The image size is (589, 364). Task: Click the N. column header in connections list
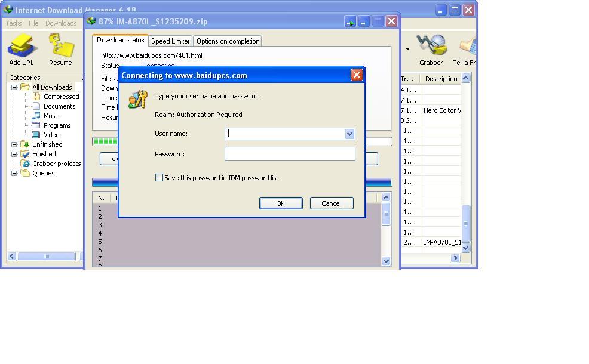[101, 198]
